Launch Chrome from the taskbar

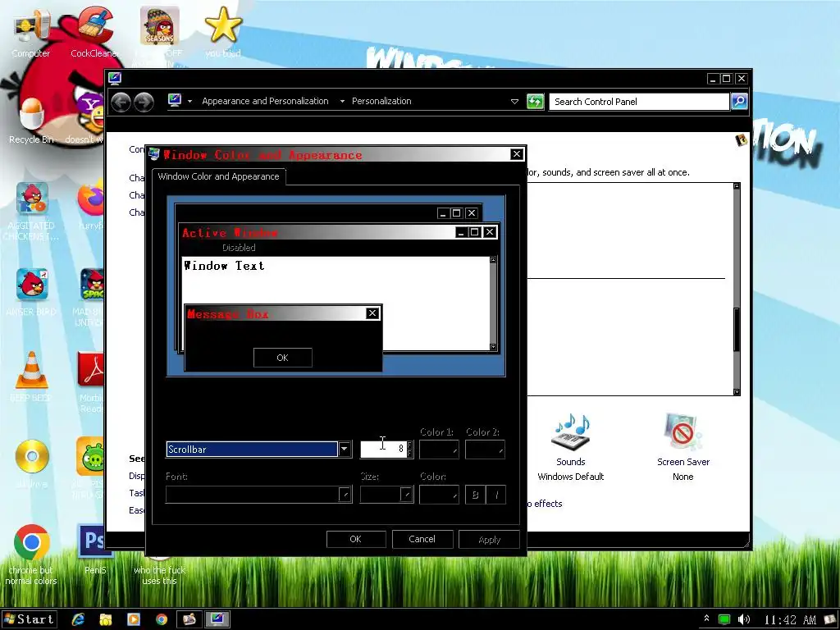(162, 619)
